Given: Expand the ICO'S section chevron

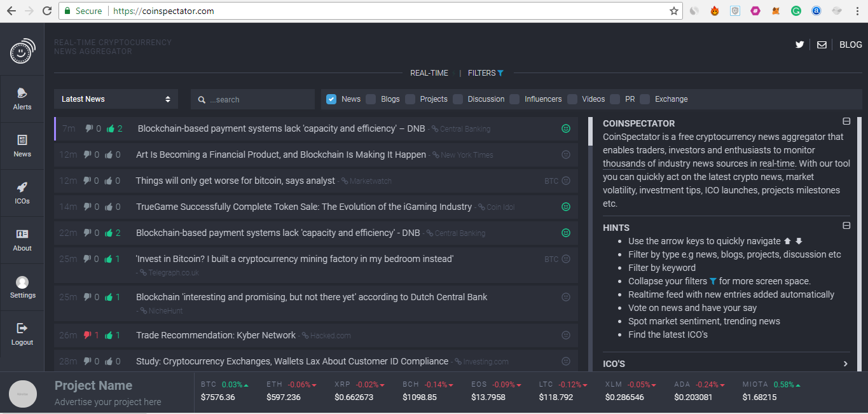Looking at the screenshot, I should pos(845,364).
